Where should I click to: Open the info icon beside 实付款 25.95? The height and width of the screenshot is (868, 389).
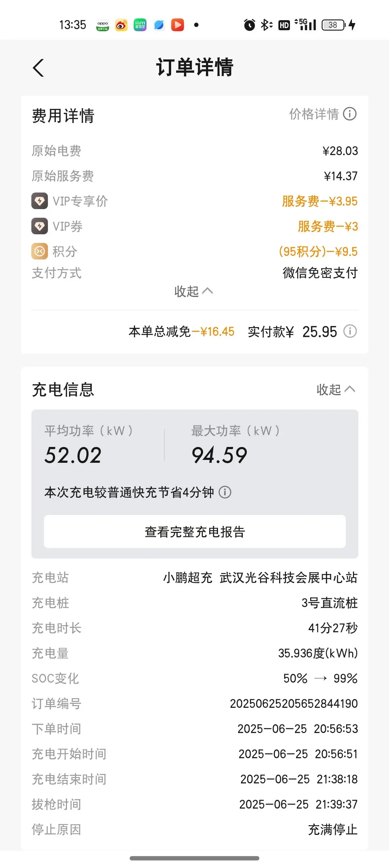pos(350,331)
